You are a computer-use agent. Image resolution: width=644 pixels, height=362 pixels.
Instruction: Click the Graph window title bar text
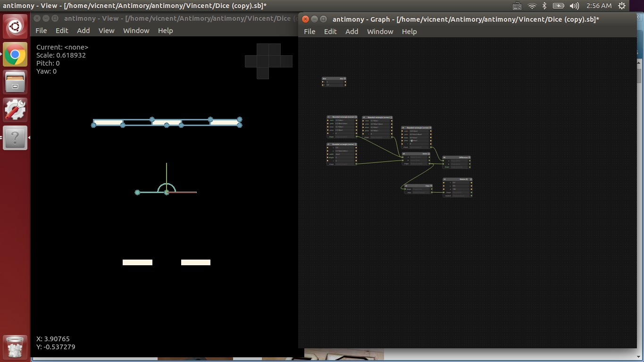466,19
